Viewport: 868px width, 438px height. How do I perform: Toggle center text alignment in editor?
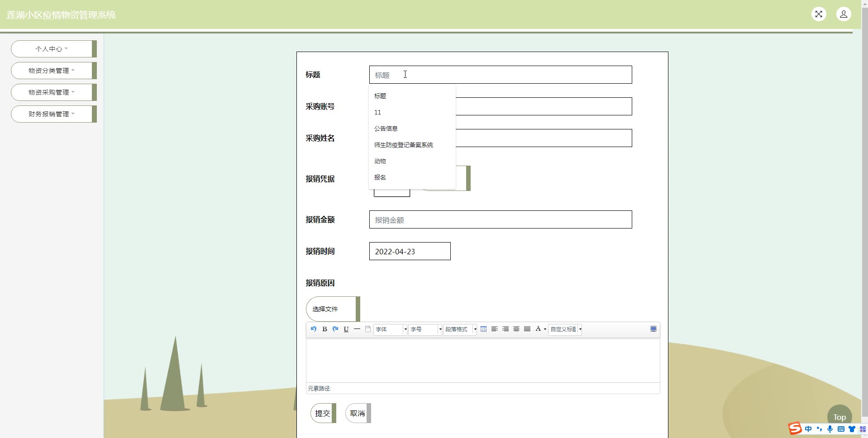(516, 329)
